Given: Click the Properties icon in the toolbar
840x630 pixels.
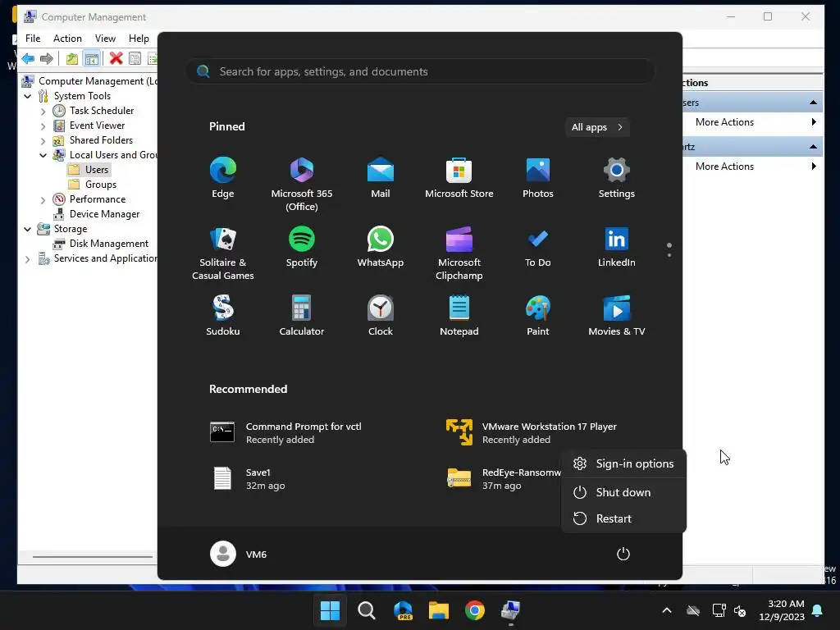Looking at the screenshot, I should coord(135,58).
